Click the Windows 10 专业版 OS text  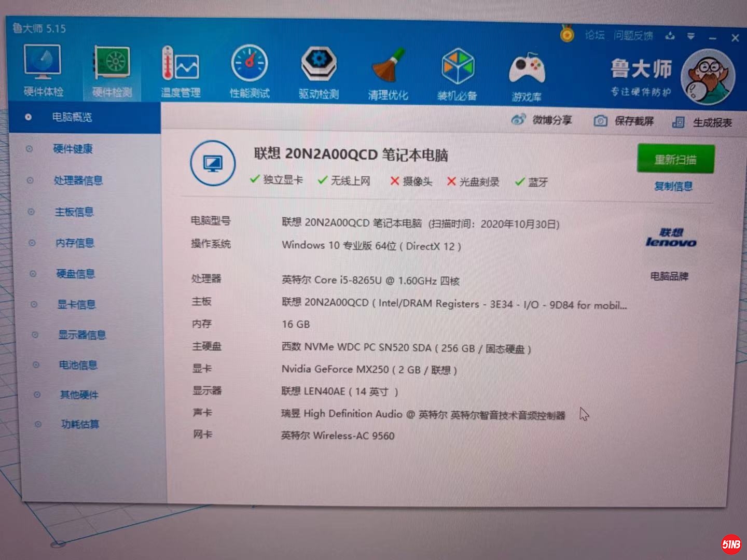pos(371,245)
